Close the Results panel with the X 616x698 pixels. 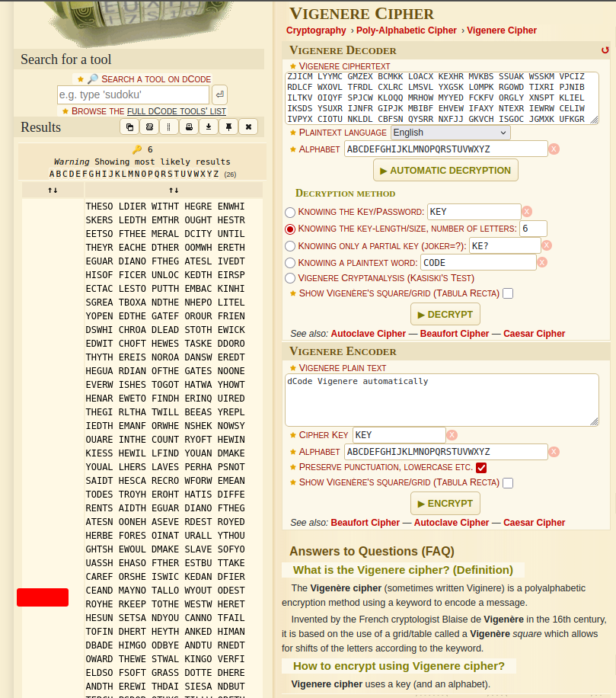[249, 127]
